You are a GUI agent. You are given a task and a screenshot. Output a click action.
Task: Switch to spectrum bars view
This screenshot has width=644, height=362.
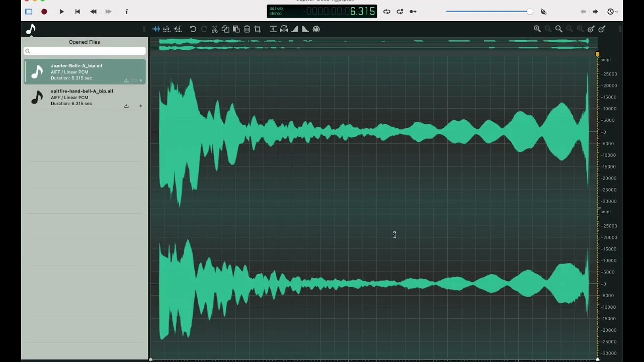[x=167, y=29]
